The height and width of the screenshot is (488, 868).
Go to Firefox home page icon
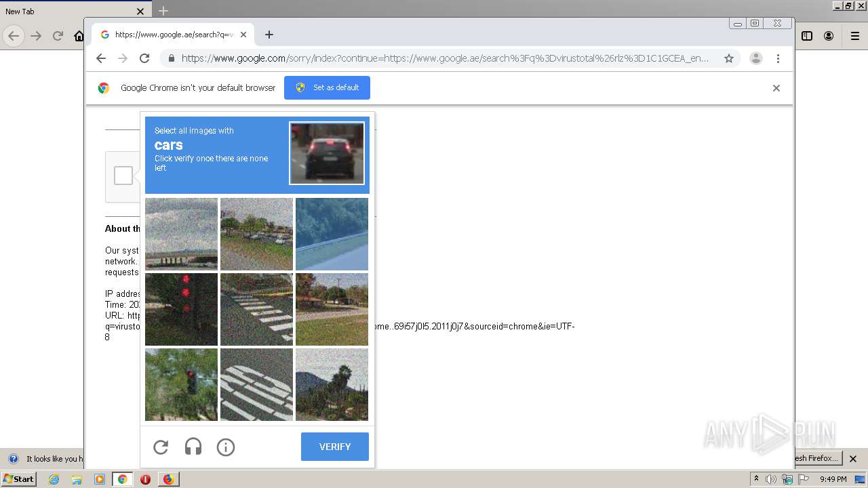79,36
